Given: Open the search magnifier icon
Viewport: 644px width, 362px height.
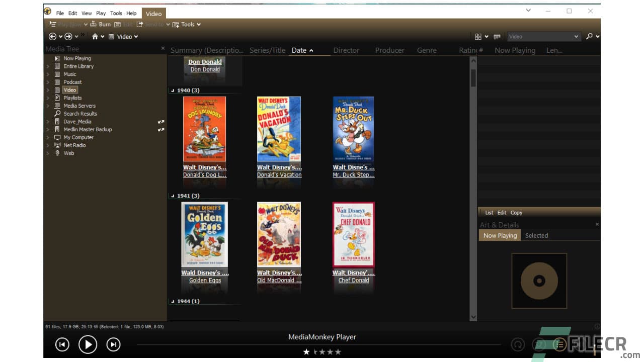Looking at the screenshot, I should [x=590, y=36].
